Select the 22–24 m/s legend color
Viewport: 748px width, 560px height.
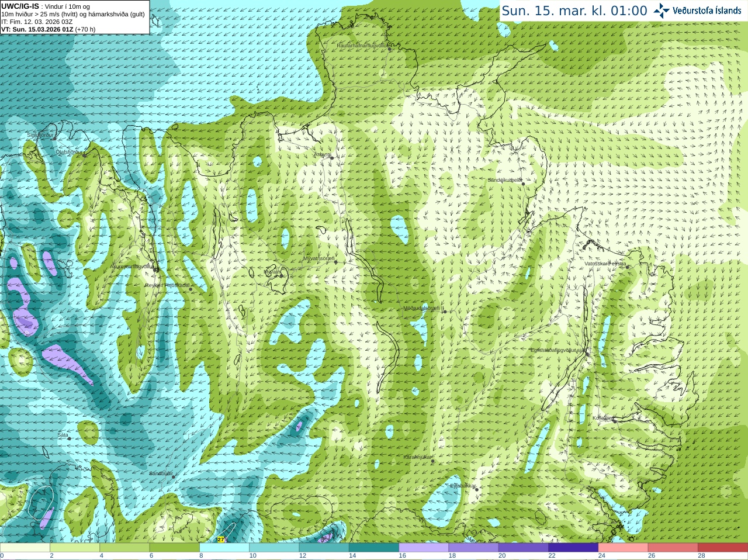[x=573, y=548]
